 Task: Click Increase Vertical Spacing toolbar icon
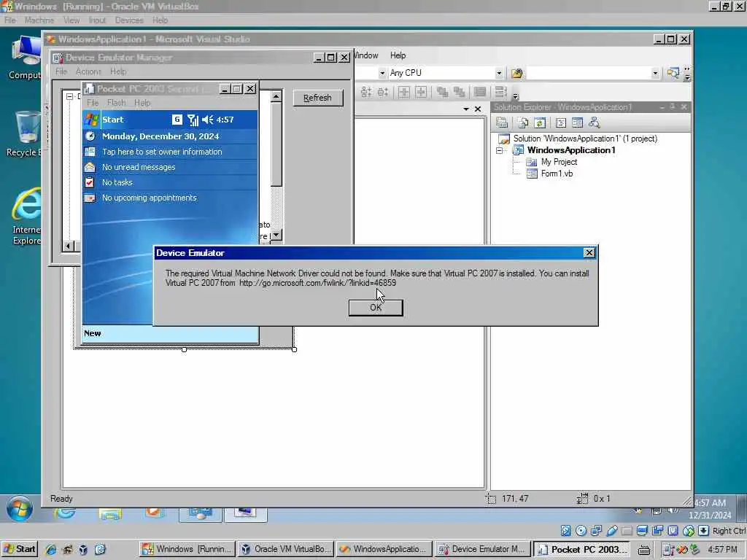click(383, 92)
